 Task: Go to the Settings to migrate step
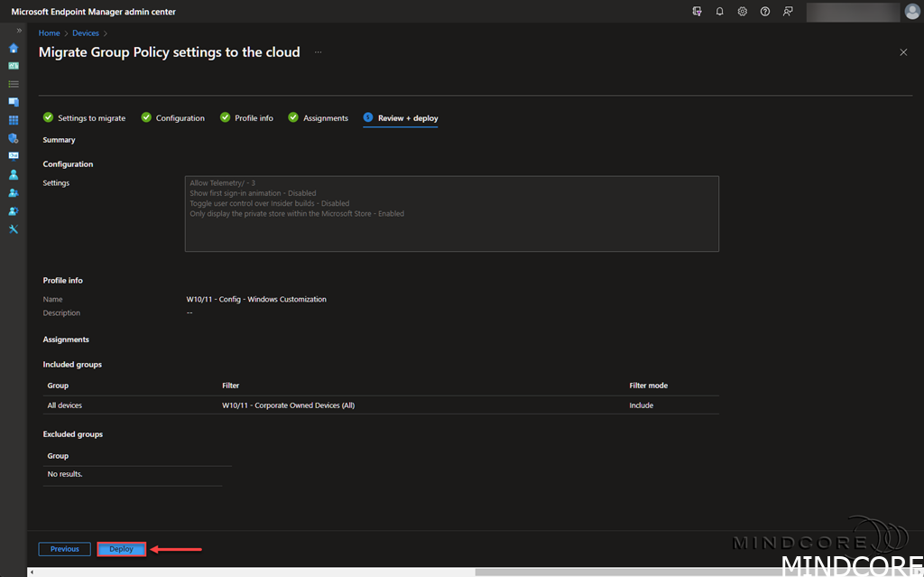point(85,118)
